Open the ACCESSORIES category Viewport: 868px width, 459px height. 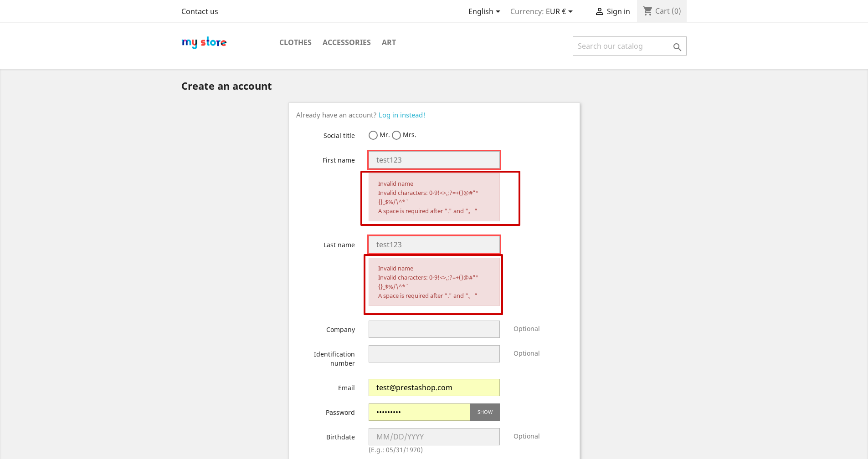(346, 42)
